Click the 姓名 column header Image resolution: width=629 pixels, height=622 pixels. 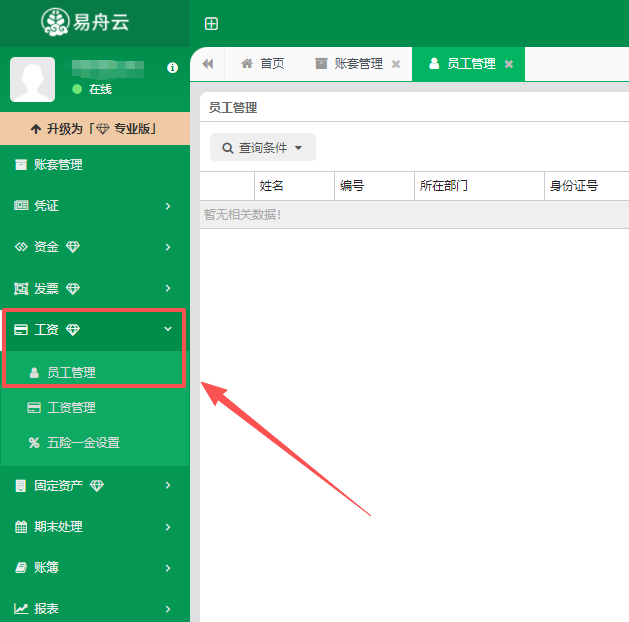[272, 186]
